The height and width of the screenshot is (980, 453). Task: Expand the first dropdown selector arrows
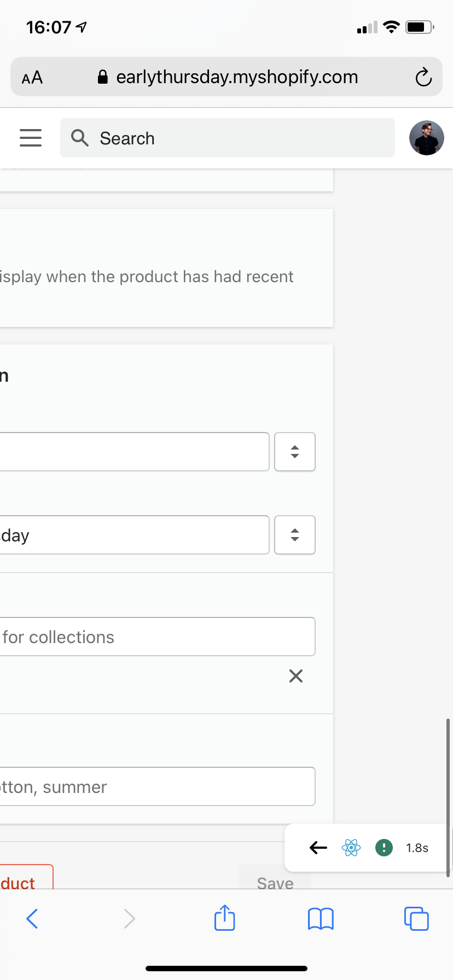(x=295, y=452)
